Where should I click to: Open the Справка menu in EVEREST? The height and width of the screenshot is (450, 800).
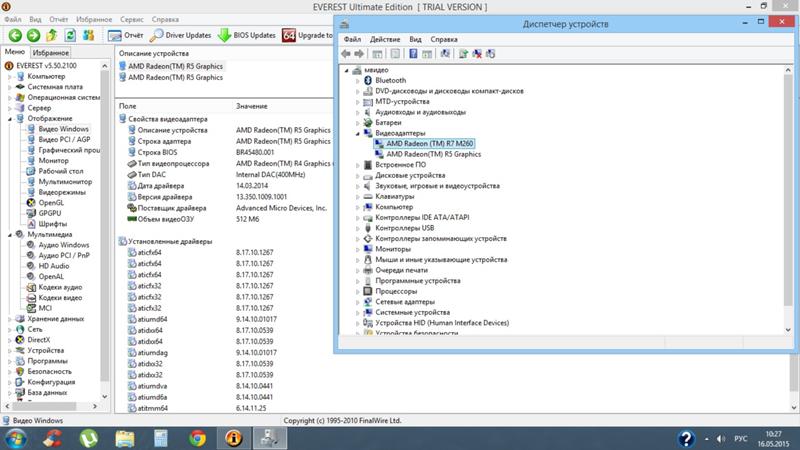click(165, 19)
